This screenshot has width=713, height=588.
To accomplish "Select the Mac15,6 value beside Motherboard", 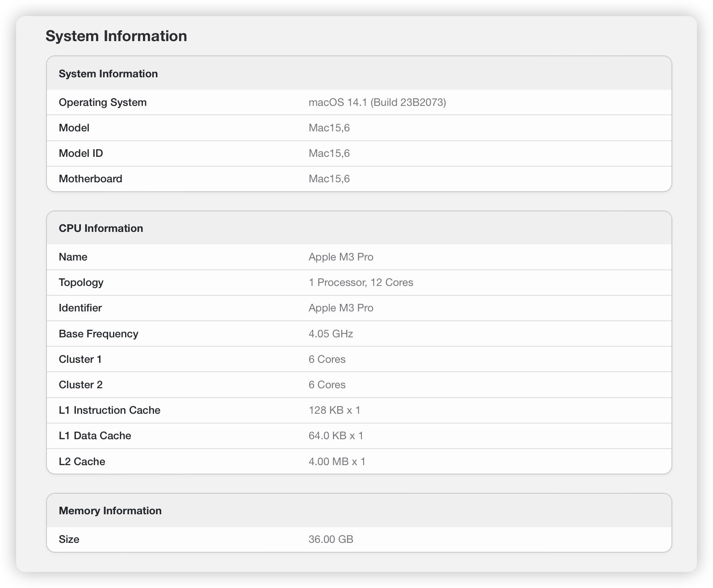I will [x=329, y=179].
